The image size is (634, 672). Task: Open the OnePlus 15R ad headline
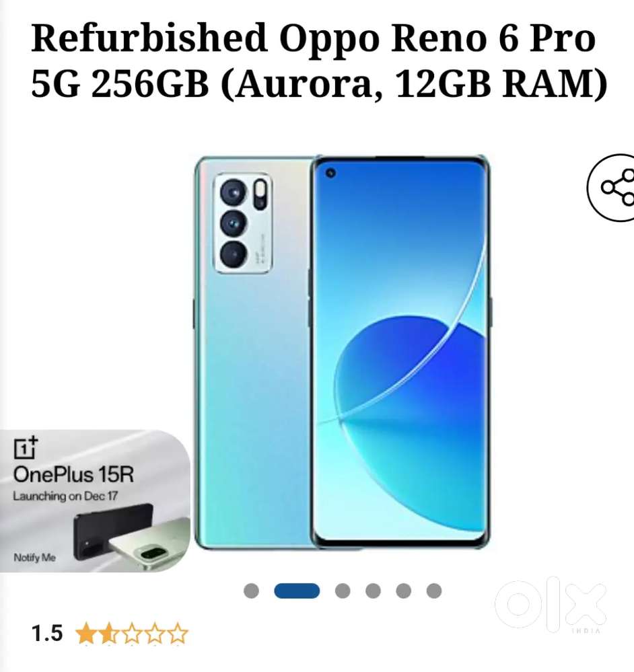click(74, 474)
